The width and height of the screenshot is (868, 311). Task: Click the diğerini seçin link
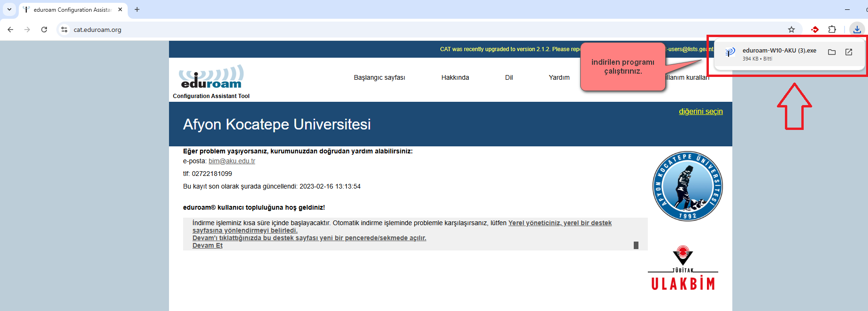[700, 112]
